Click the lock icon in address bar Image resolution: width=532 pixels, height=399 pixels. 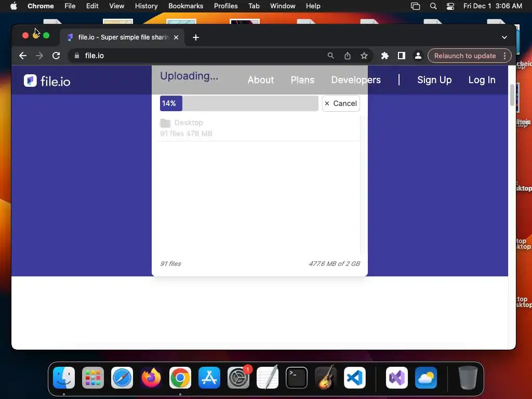77,56
